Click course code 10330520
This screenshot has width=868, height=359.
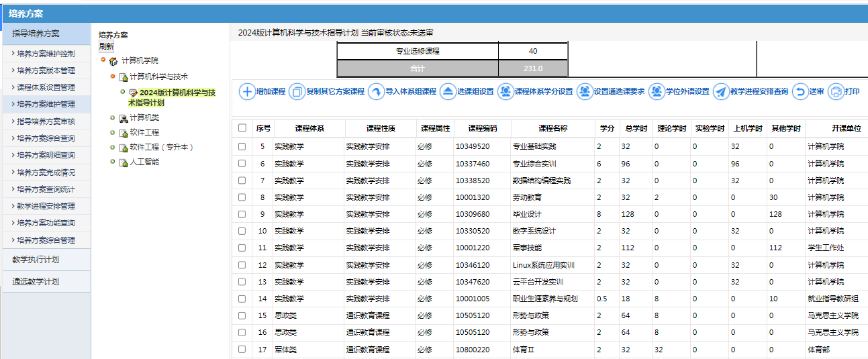click(x=473, y=231)
